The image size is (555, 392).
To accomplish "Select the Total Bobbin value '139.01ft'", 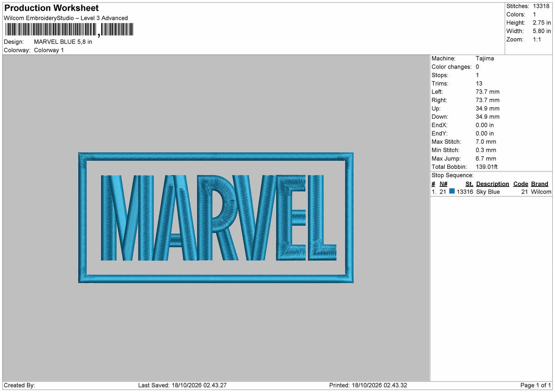I will pyautogui.click(x=487, y=166).
